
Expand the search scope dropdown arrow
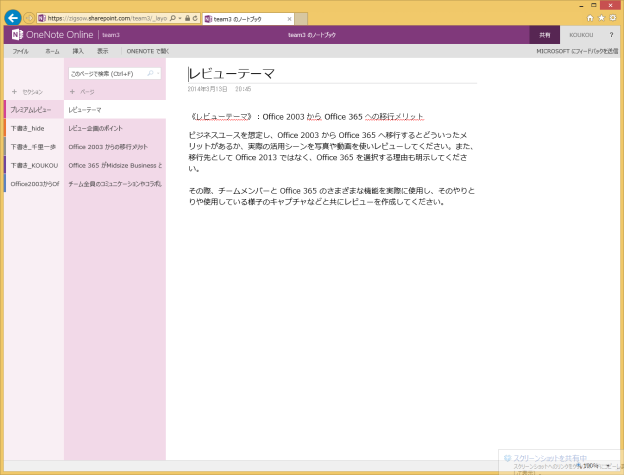158,73
